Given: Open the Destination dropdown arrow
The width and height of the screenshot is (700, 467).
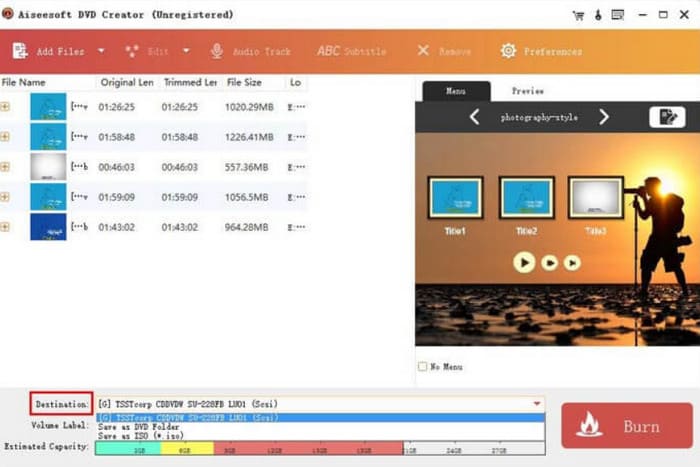Looking at the screenshot, I should [537, 404].
